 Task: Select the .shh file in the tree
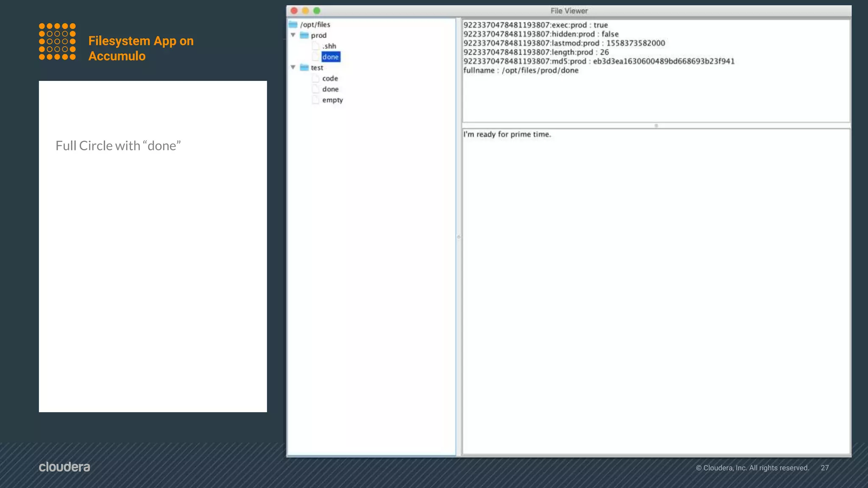[329, 46]
